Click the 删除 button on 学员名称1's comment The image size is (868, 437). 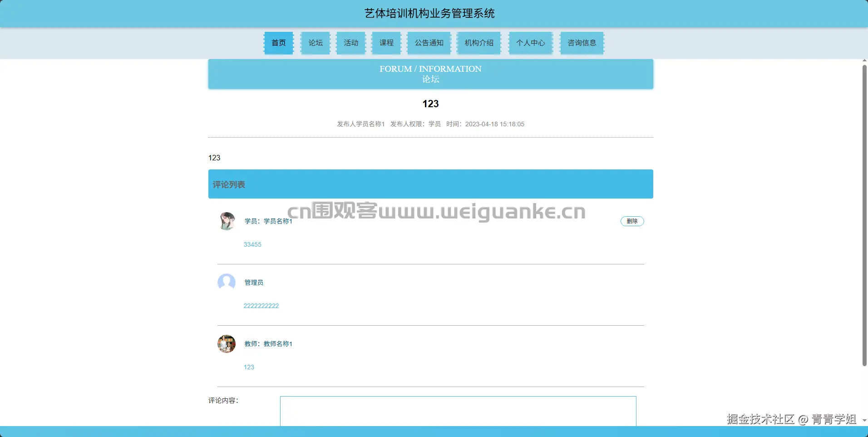[x=632, y=221]
